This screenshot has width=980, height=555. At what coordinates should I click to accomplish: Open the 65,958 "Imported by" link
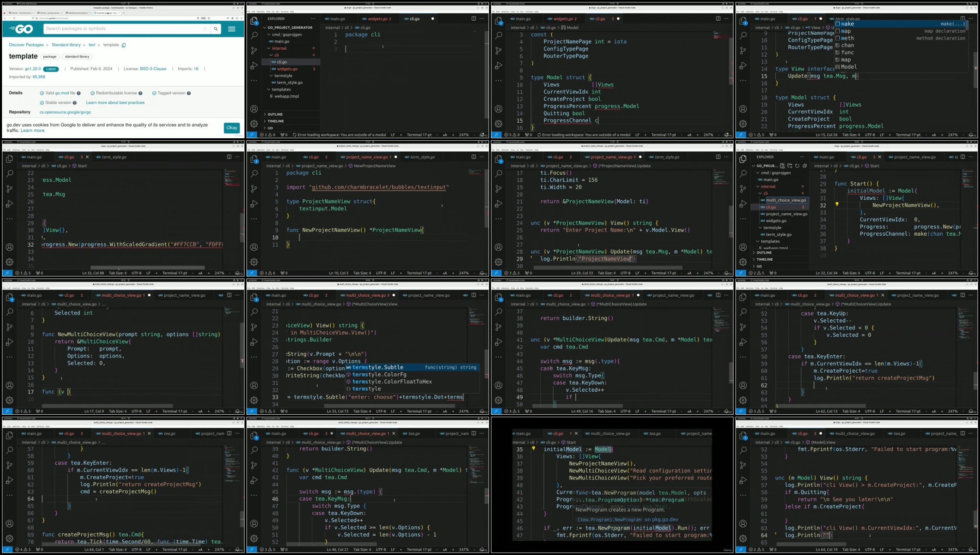tap(39, 77)
